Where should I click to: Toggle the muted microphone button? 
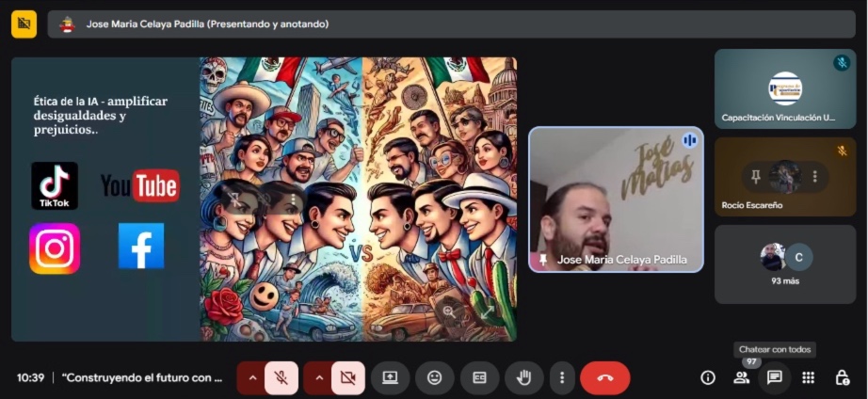(x=281, y=377)
